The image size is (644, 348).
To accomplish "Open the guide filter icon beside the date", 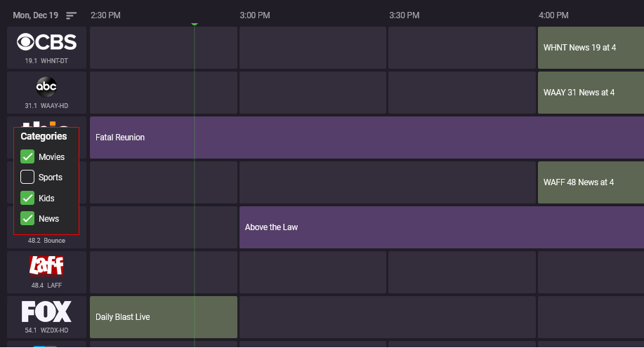I will [x=71, y=15].
